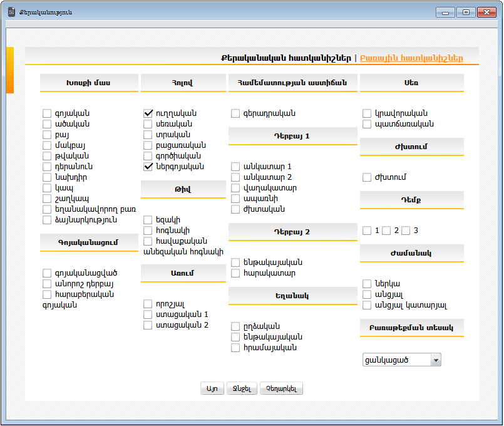The image size is (504, 426).
Task: Tick the գերադրական checkbox
Action: [235, 113]
